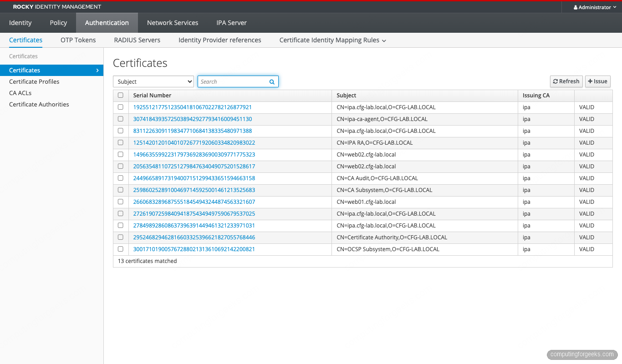Open certificate 266068328968755518454943244874563321607
Image resolution: width=622 pixels, height=364 pixels.
pos(194,202)
